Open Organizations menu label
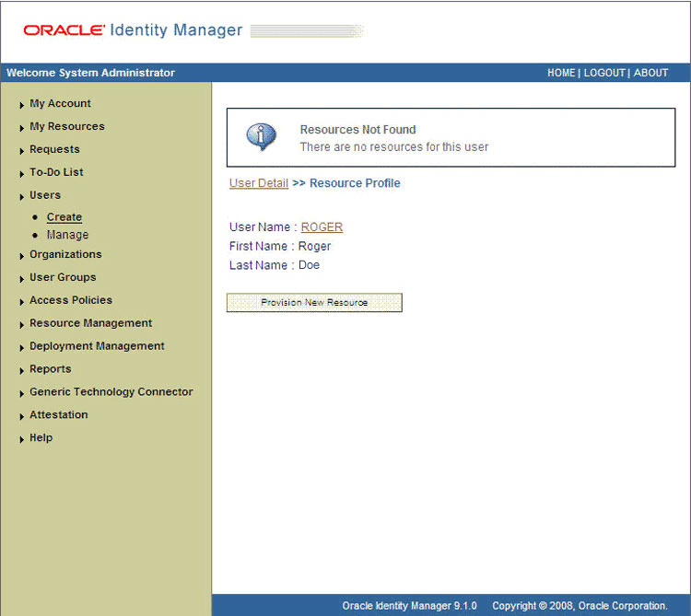The image size is (691, 616). [x=65, y=254]
